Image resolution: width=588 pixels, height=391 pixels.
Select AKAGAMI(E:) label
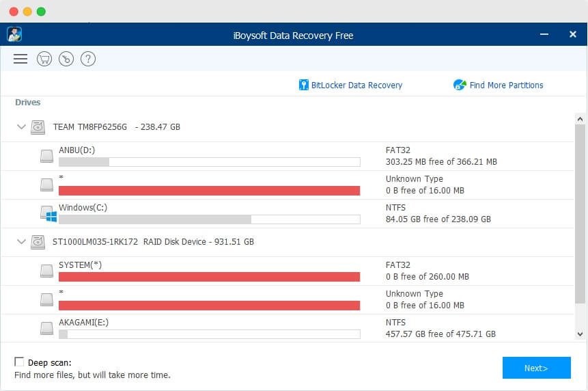click(x=83, y=323)
